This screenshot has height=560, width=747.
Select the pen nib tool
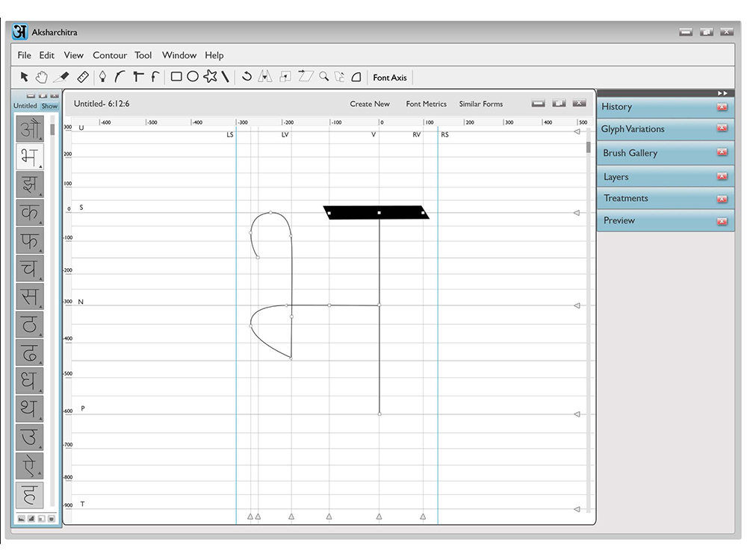tap(102, 77)
